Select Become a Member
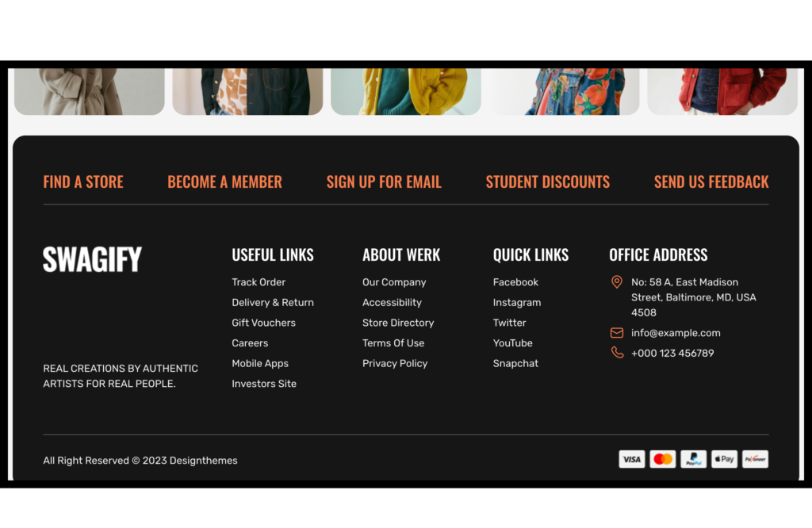The width and height of the screenshot is (812, 528). tap(224, 182)
